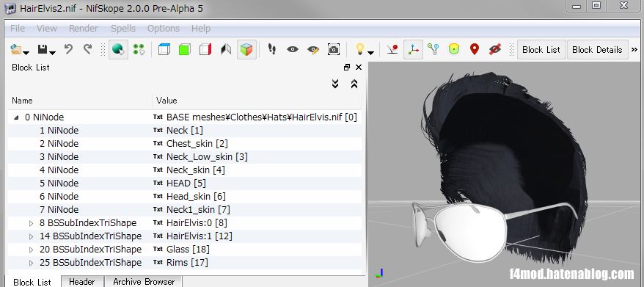The image size is (644, 287).
Task: Click the Walk footprints icon
Action: click(x=272, y=50)
